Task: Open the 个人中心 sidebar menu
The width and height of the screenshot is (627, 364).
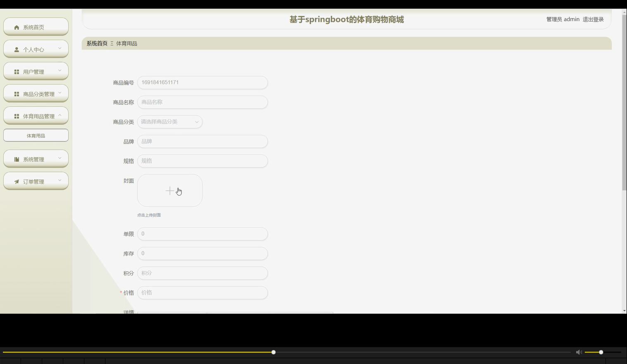Action: pos(36,49)
